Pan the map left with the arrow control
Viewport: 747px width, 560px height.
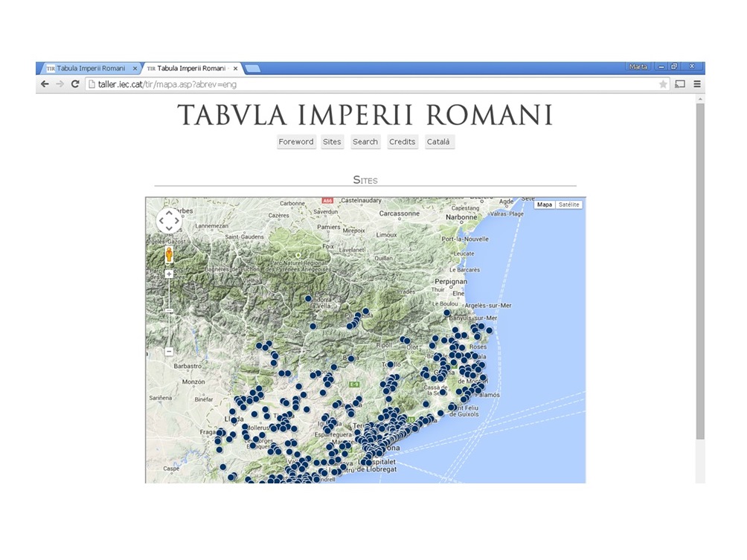pos(161,221)
